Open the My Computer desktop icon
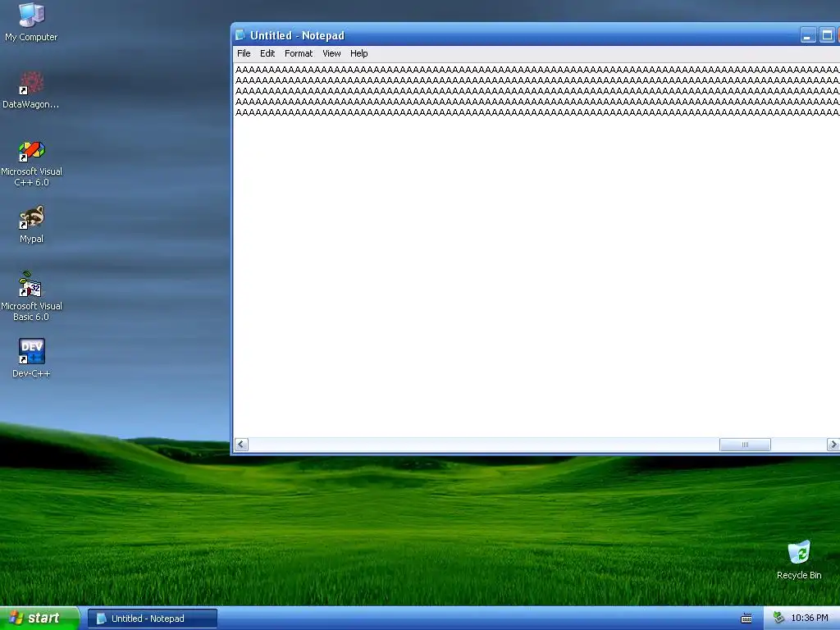840x630 pixels. tap(31, 21)
